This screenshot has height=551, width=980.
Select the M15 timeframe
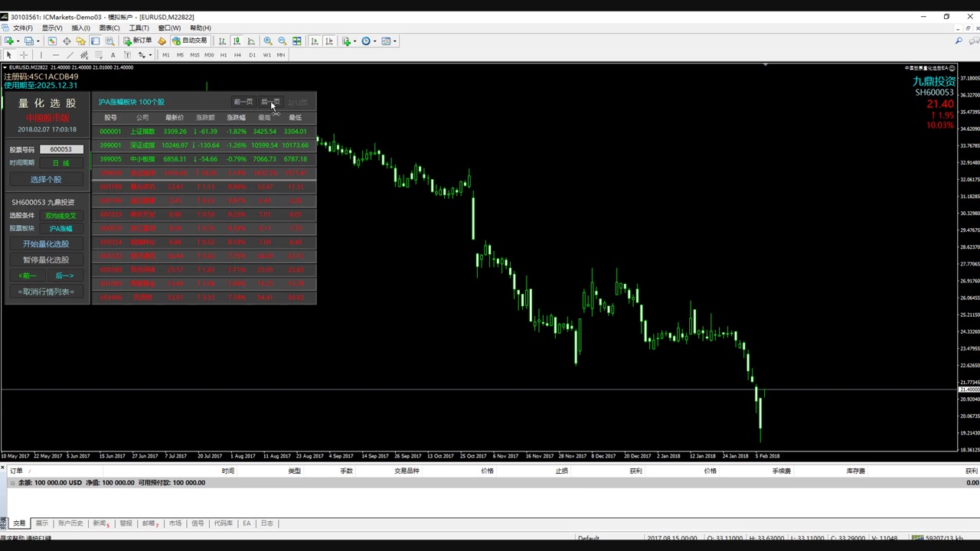click(194, 55)
